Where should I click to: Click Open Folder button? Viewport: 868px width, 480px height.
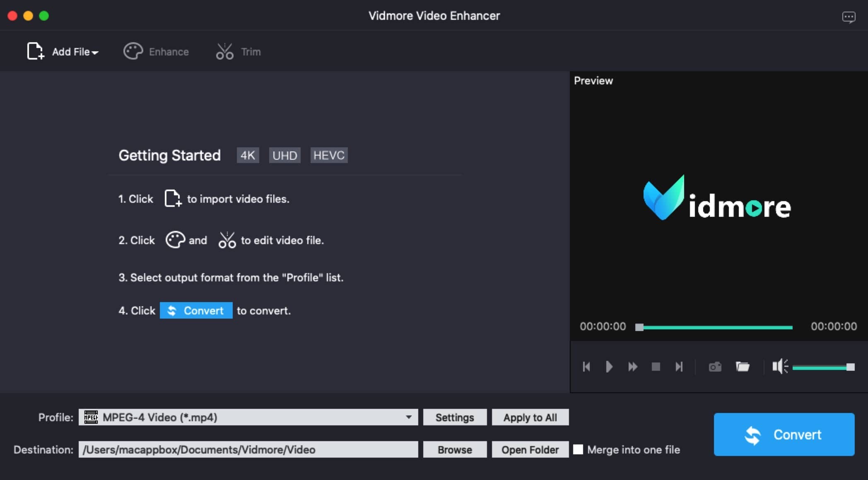click(530, 449)
